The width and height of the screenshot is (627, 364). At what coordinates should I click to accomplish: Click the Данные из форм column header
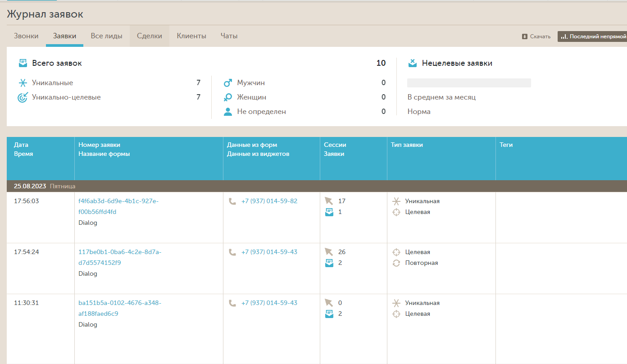tap(272, 159)
